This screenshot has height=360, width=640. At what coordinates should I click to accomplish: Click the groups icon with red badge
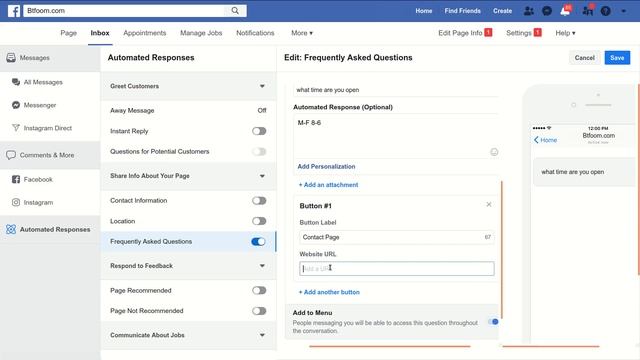click(x=588, y=11)
